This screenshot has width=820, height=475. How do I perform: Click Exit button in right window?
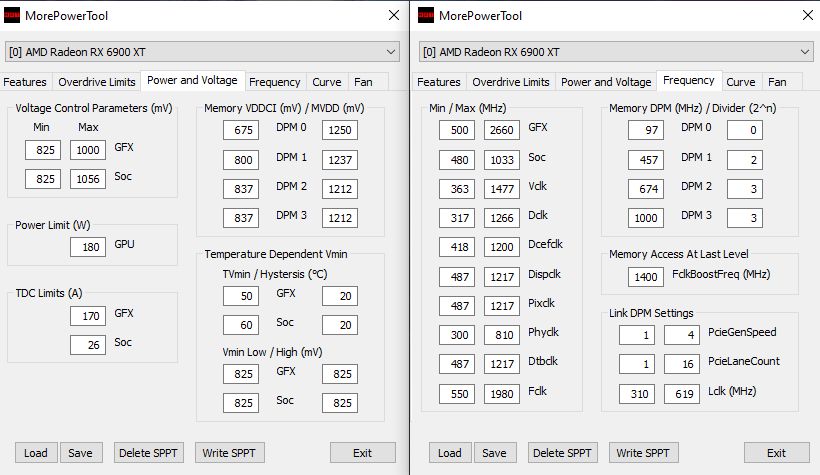click(777, 453)
